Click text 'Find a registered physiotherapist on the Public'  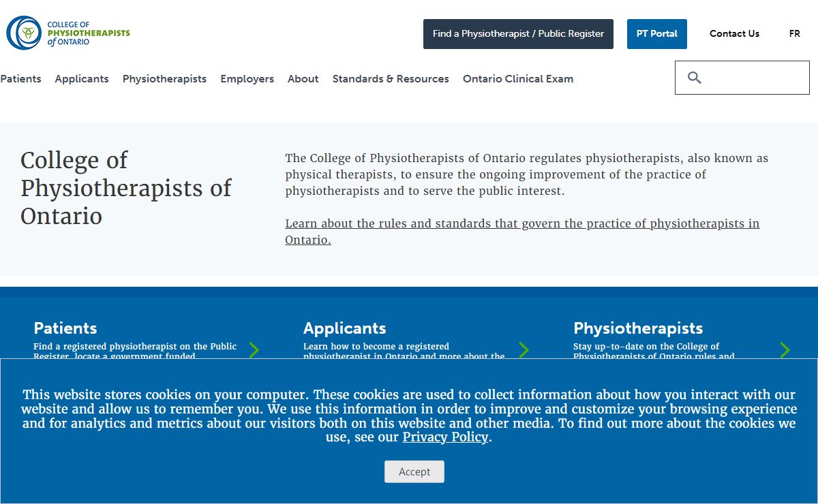point(135,346)
